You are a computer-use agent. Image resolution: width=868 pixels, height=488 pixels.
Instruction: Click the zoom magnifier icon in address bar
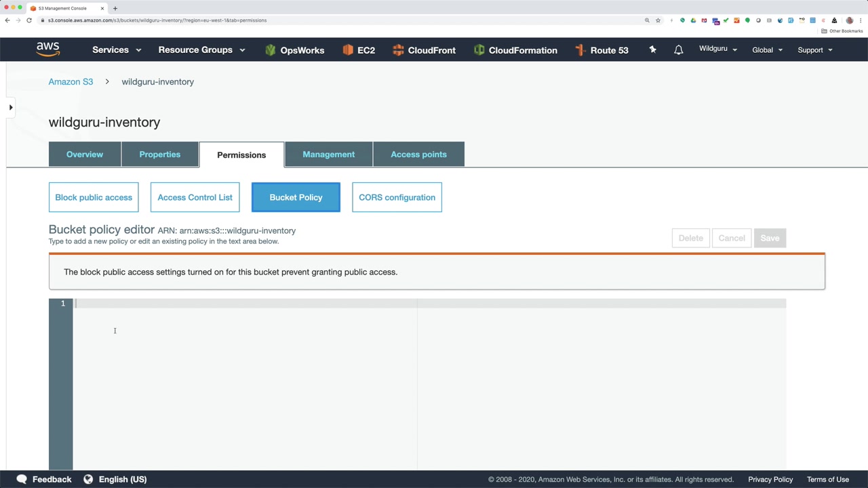click(647, 20)
